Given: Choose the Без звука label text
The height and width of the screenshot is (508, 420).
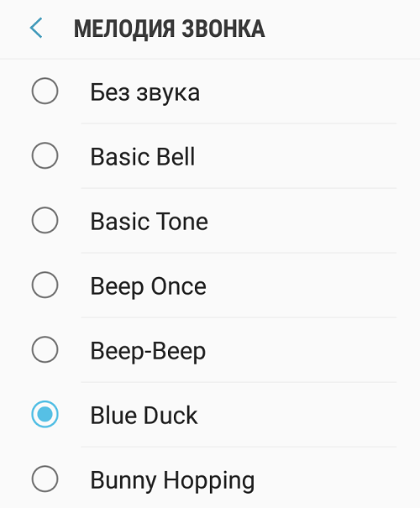Looking at the screenshot, I should [x=144, y=92].
